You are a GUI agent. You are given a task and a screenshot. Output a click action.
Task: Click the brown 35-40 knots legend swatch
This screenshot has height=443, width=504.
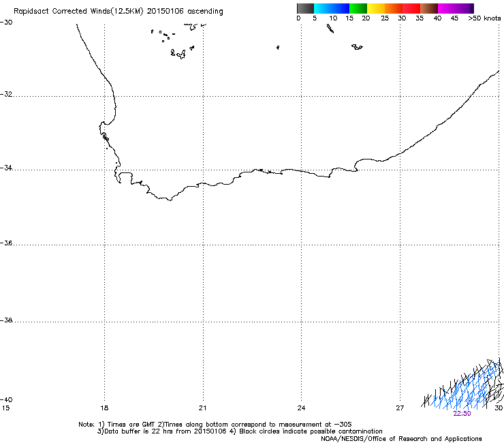point(429,8)
